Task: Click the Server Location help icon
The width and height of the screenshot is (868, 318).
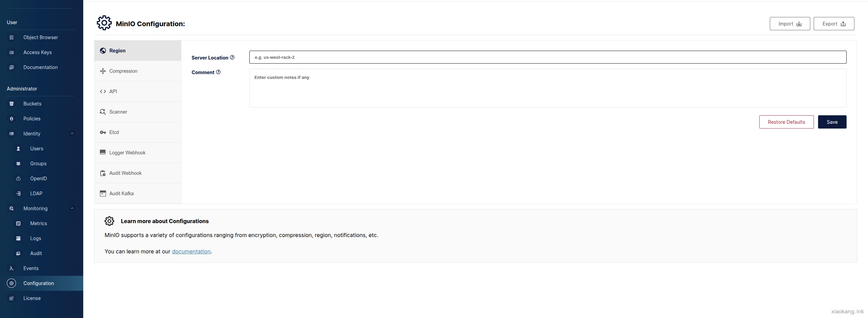Action: point(232,57)
